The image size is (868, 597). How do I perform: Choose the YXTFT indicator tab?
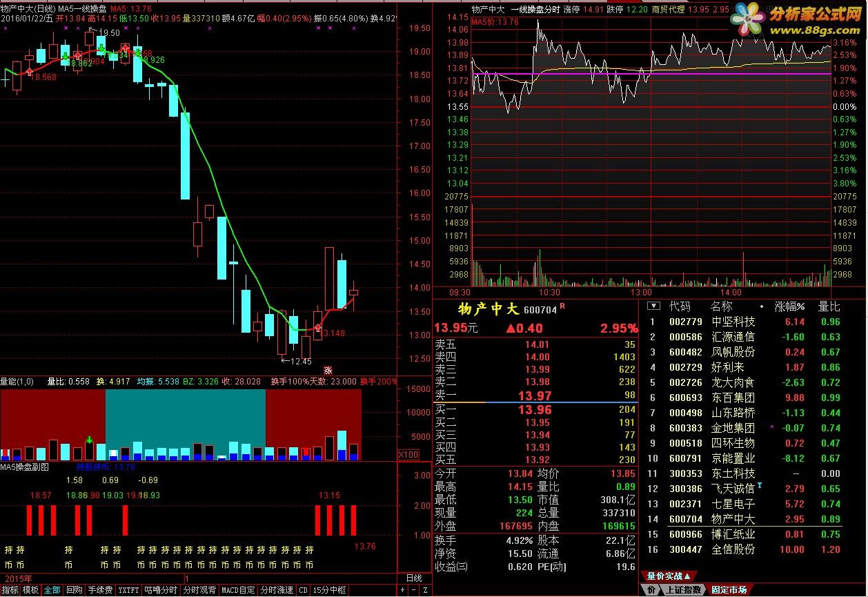tap(128, 590)
